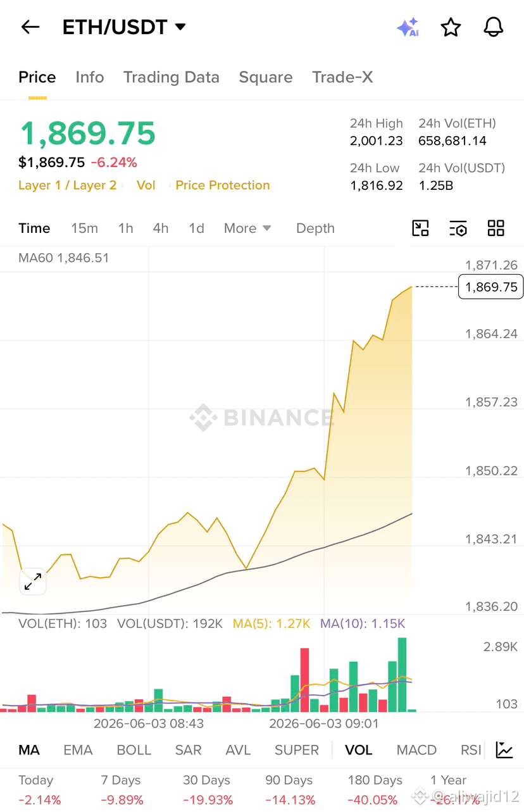Open the four-square grid layout icon
This screenshot has width=524, height=812.
coord(496,228)
